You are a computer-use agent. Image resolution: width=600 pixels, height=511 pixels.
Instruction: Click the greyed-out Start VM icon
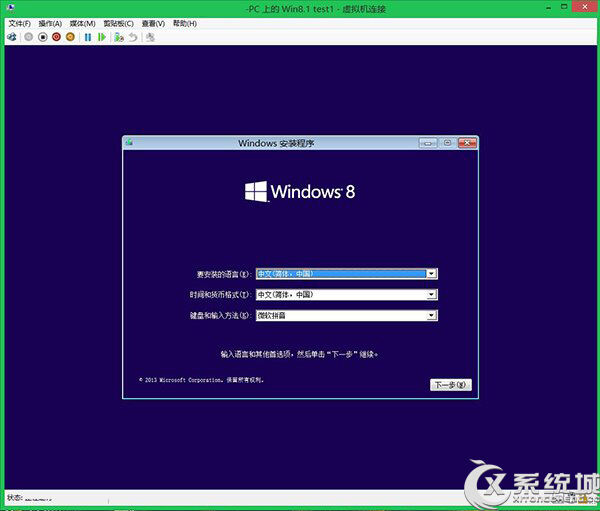29,37
